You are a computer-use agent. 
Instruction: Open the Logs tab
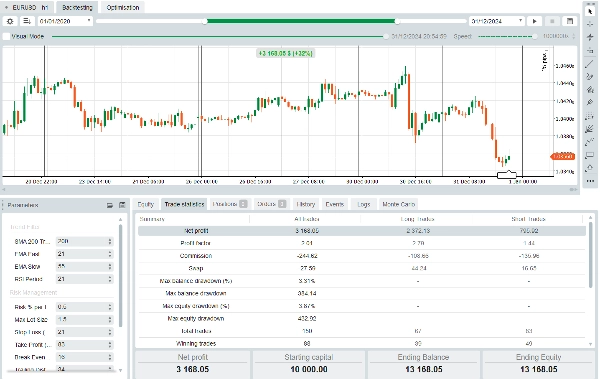coord(364,204)
